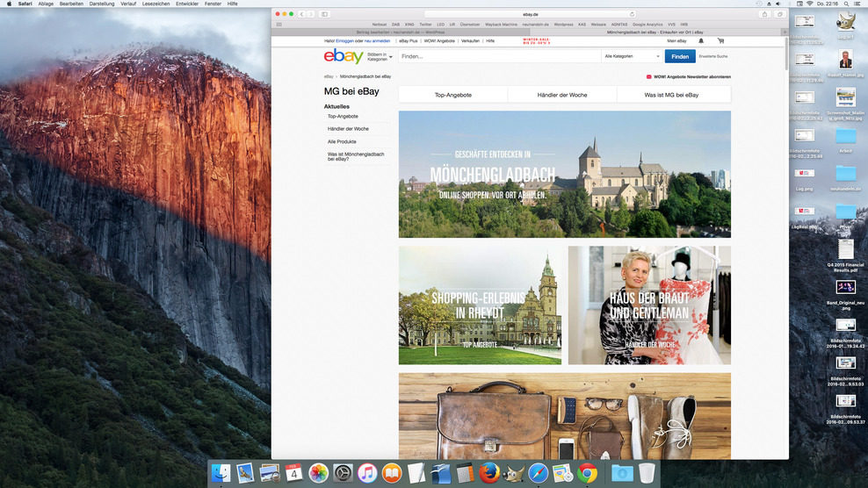The width and height of the screenshot is (868, 488).
Task: Open Calculator from the Dock
Action: click(x=465, y=474)
